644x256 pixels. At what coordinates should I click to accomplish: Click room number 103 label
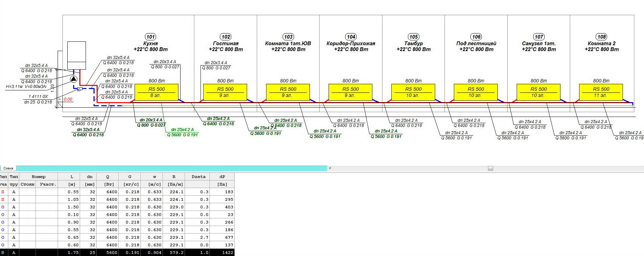tap(288, 37)
